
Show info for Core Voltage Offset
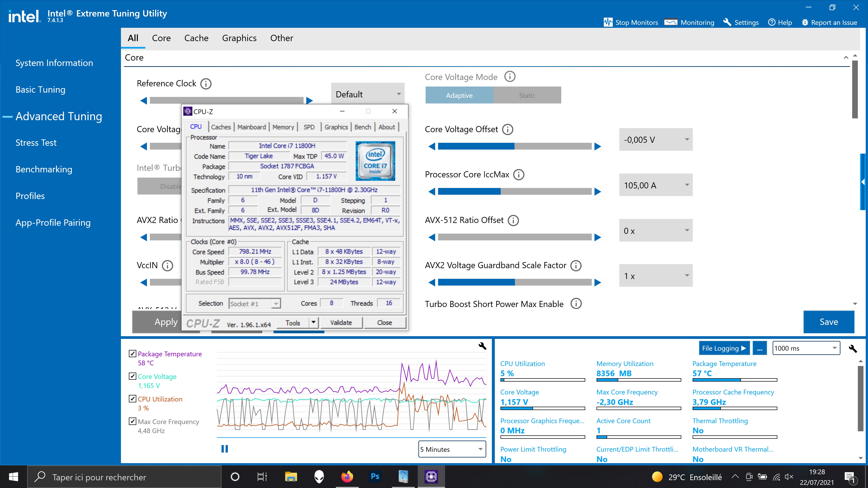pos(507,129)
